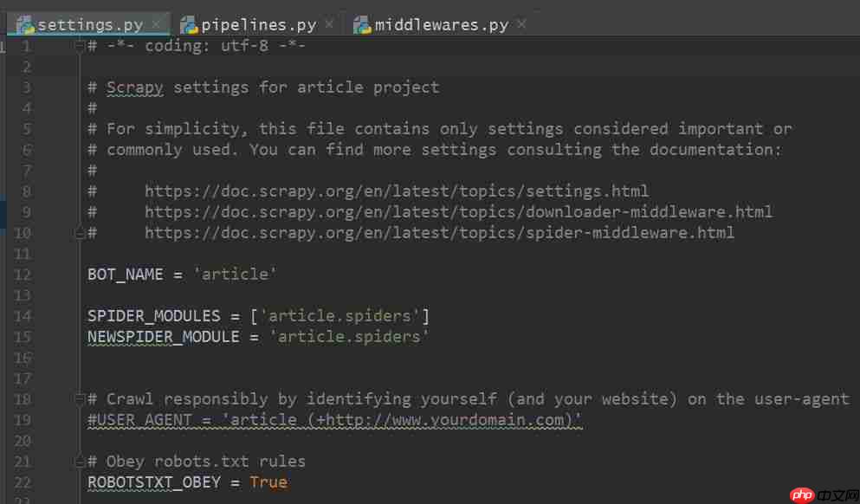The image size is (860, 504).
Task: Toggle the fold marker on line 21
Action: coord(80,462)
